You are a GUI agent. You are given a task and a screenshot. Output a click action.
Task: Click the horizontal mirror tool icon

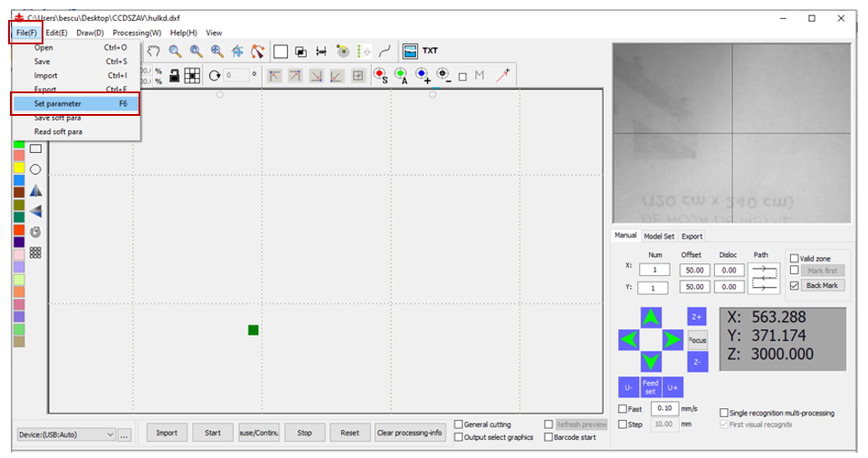(x=35, y=190)
